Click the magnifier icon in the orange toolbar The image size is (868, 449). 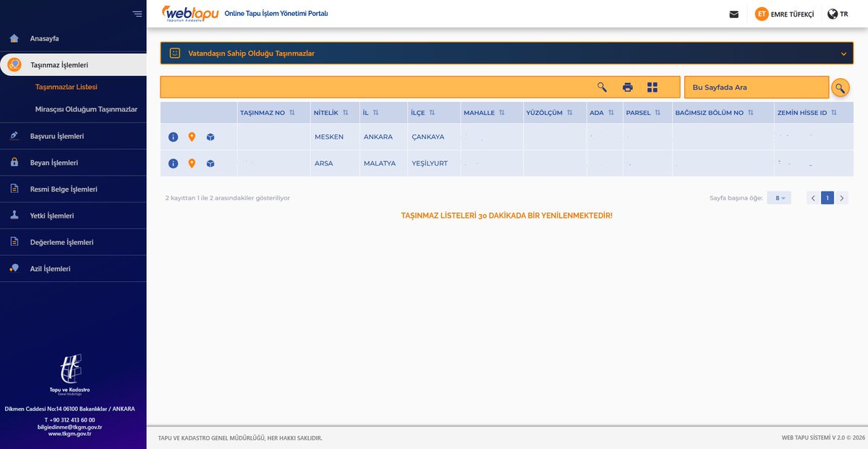coord(602,87)
